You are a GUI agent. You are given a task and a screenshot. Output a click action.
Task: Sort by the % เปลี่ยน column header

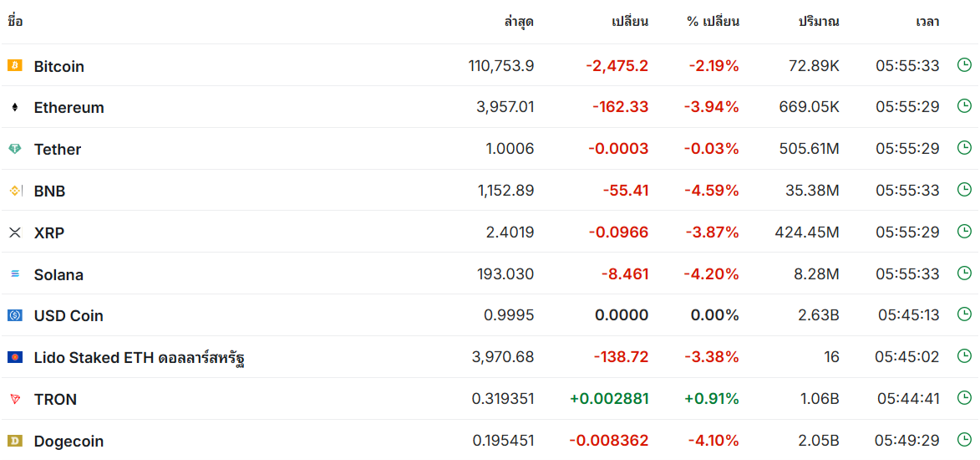click(713, 22)
